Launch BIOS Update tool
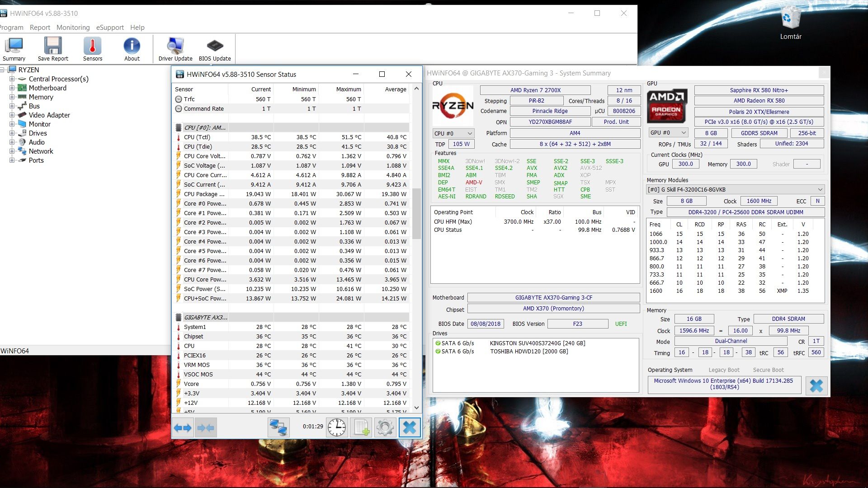The width and height of the screenshot is (868, 488). click(215, 49)
